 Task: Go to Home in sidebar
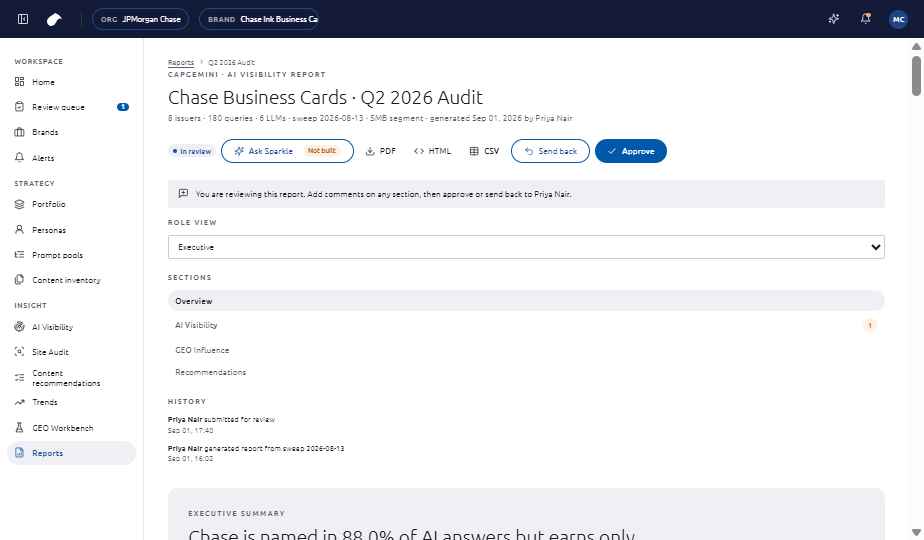(x=72, y=82)
